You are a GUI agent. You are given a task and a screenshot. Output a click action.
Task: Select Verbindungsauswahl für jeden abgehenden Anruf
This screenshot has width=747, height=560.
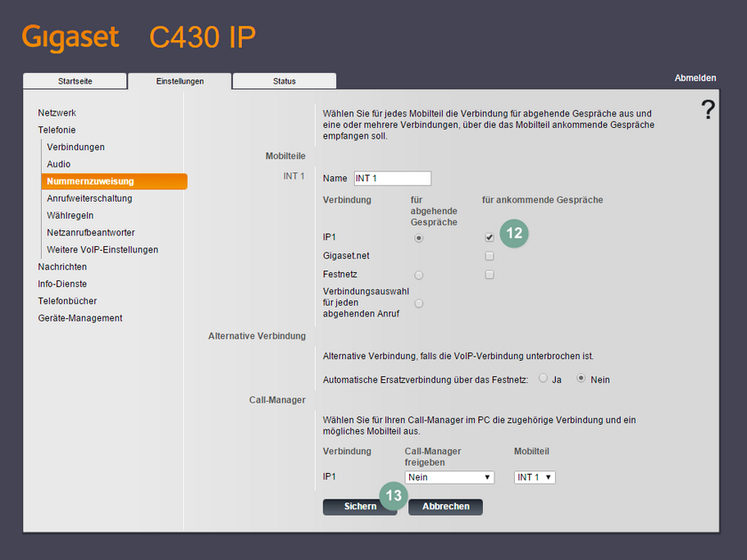coord(418,302)
